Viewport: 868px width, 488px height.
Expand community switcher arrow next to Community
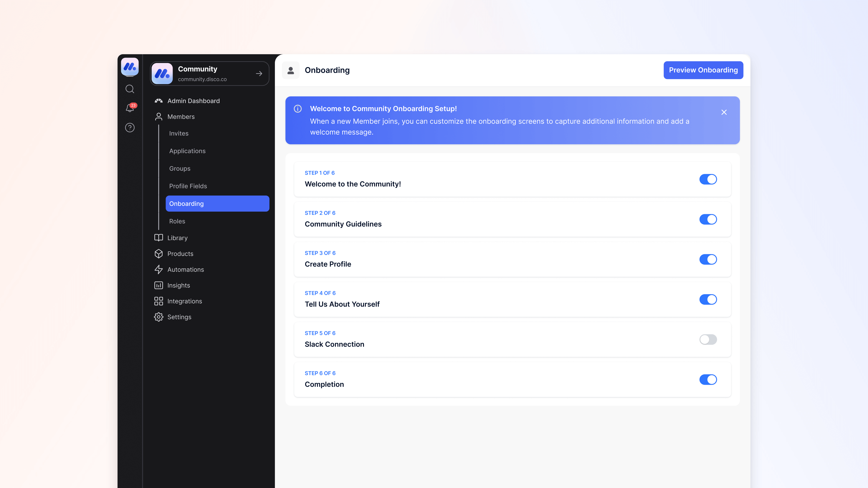259,73
